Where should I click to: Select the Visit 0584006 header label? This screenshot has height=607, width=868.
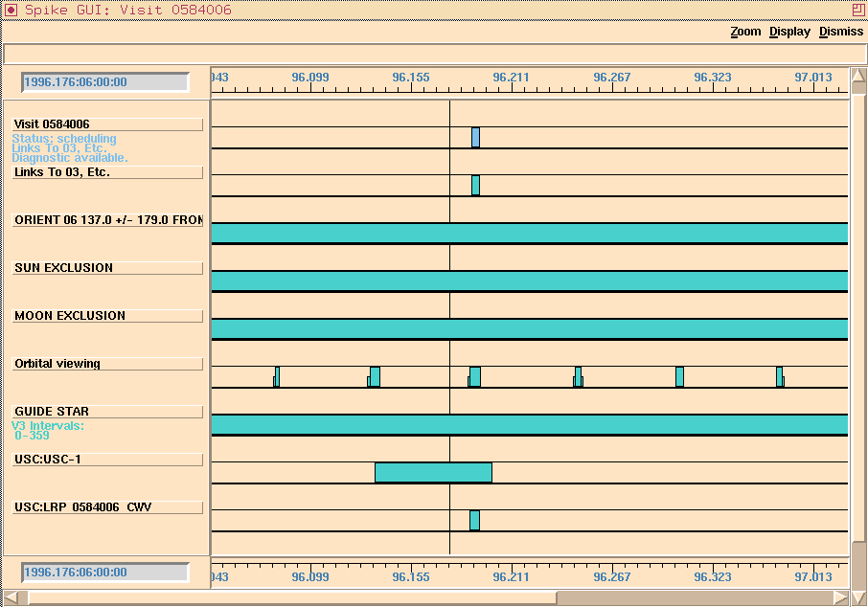(108, 124)
